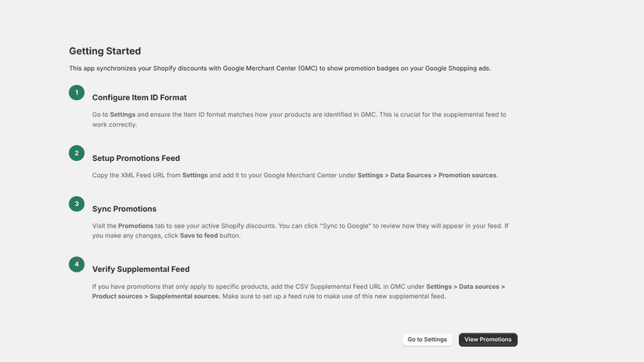
Task: Open the Go to Settings button
Action: click(427, 339)
